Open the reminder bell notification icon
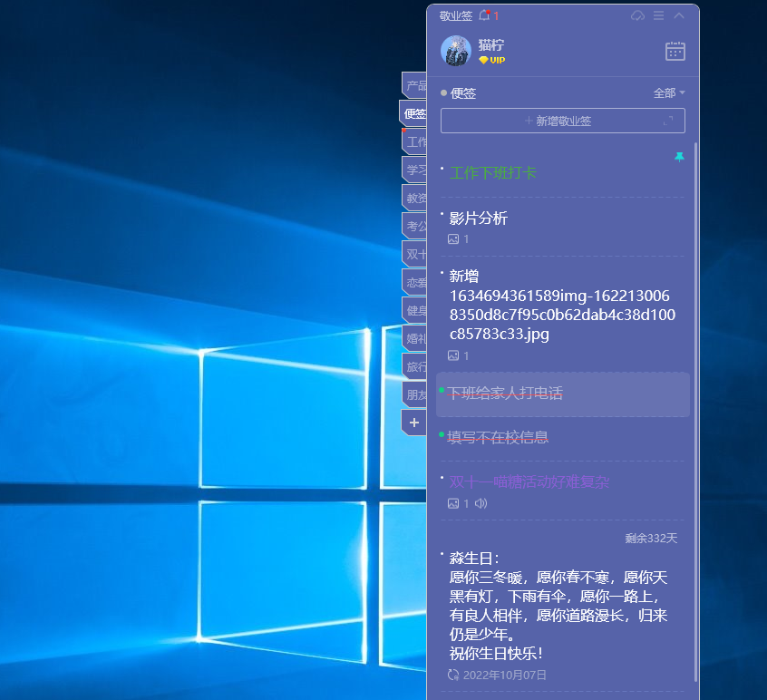Viewport: 767px width, 700px height. 484,15
